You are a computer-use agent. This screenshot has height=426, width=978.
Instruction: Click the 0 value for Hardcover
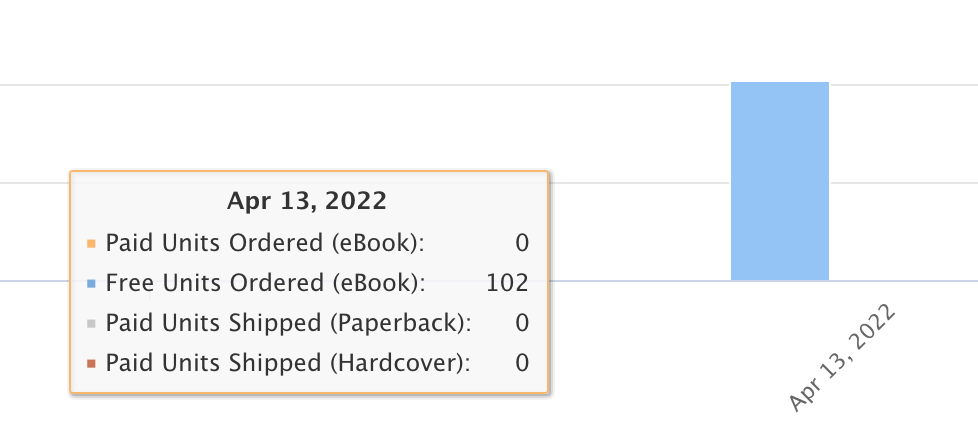pos(522,362)
